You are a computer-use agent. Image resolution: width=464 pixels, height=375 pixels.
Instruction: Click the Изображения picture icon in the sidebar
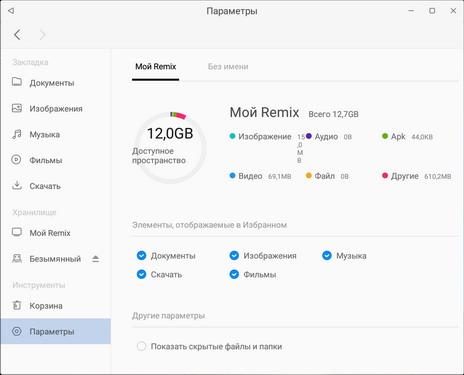coord(17,108)
